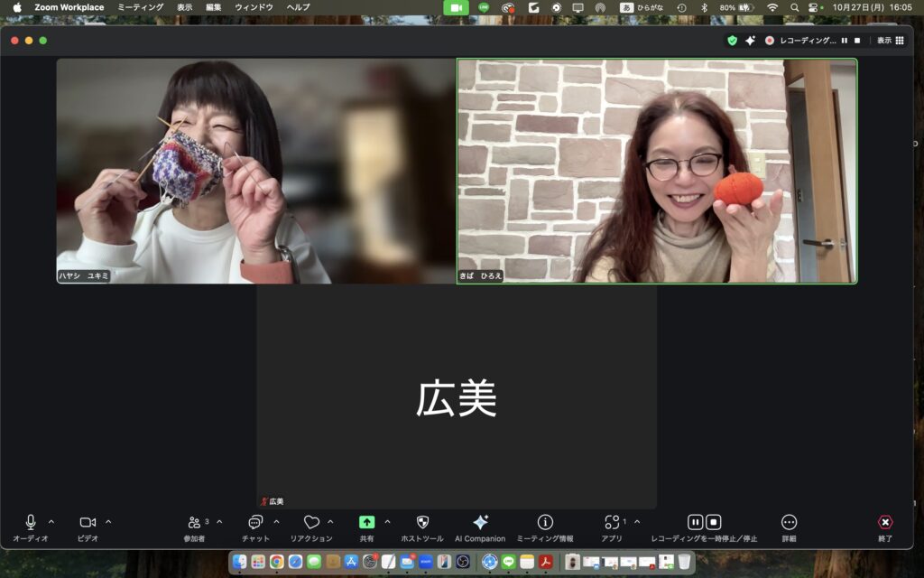Stop recording using the top-right stop square

click(x=857, y=41)
